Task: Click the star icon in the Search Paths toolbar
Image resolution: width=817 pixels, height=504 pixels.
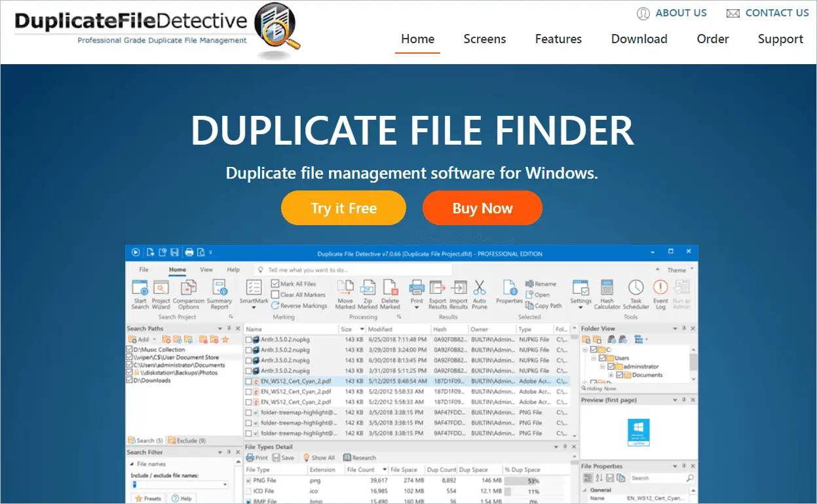Action: (x=225, y=340)
